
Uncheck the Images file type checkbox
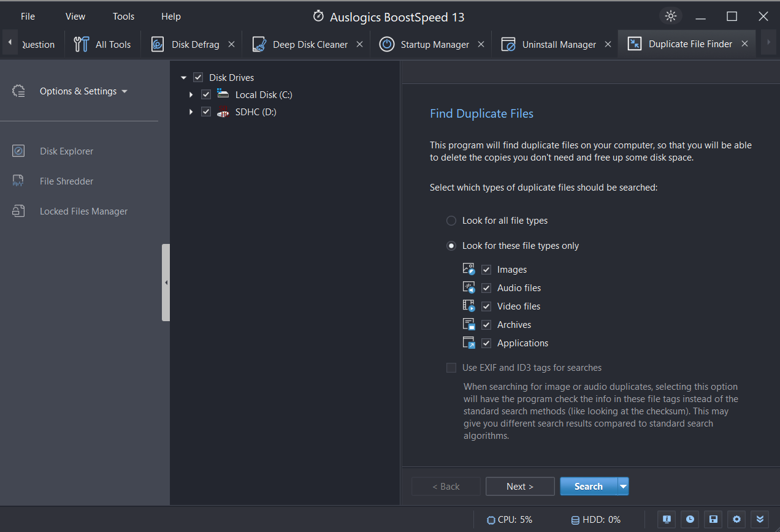tap(486, 270)
